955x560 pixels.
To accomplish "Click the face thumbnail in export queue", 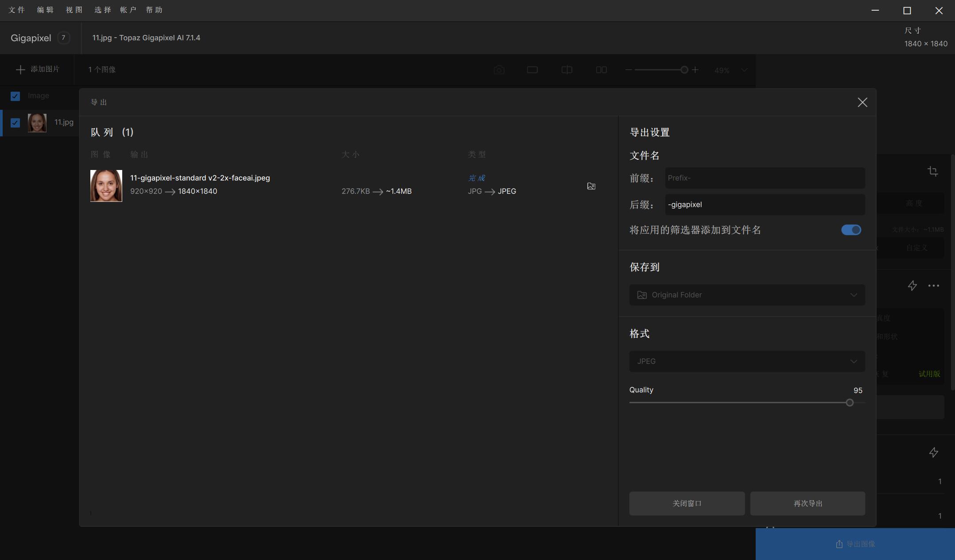I will pyautogui.click(x=106, y=186).
